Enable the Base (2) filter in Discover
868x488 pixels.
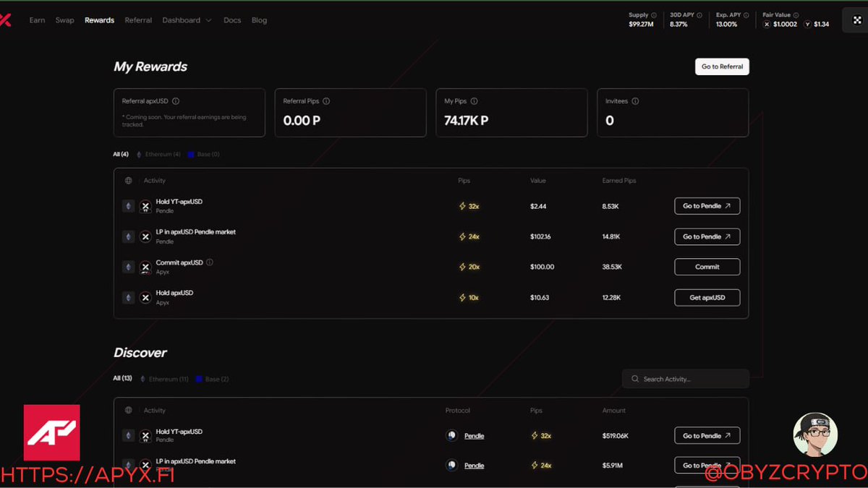click(x=212, y=378)
